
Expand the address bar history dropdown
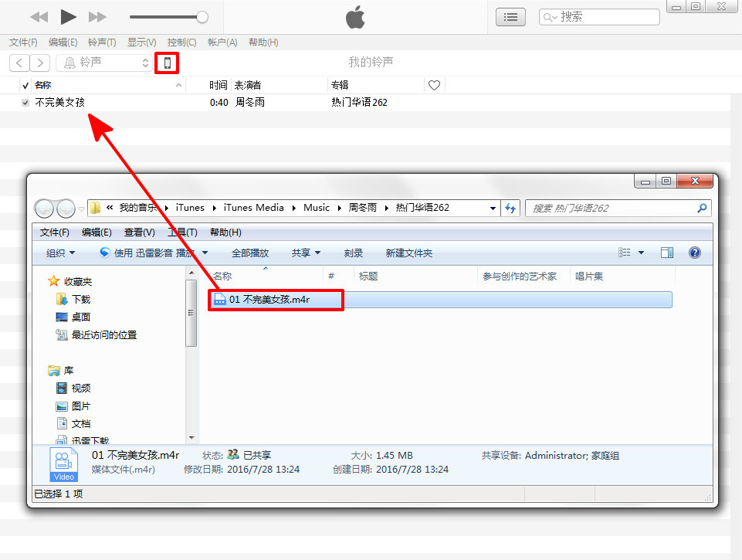493,209
